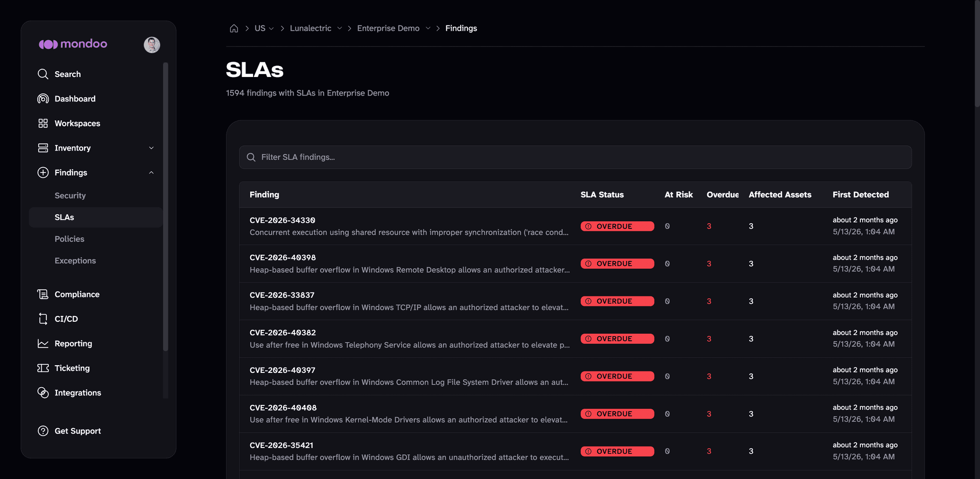980x479 pixels.
Task: Open the Lunalectric organization dropdown chevron
Action: click(x=339, y=28)
